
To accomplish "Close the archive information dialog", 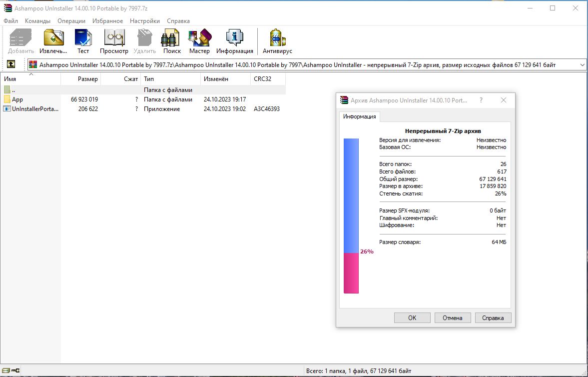I will click(504, 100).
